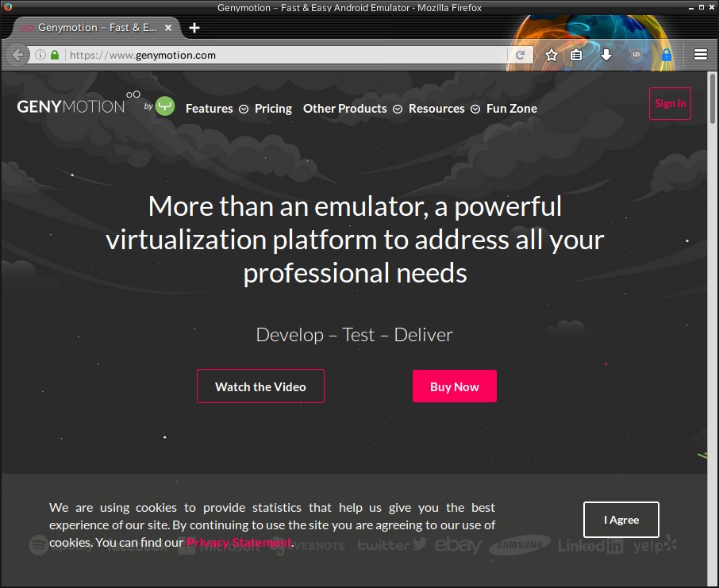Go back with the browser back arrow
This screenshot has height=588, width=719.
(x=17, y=55)
